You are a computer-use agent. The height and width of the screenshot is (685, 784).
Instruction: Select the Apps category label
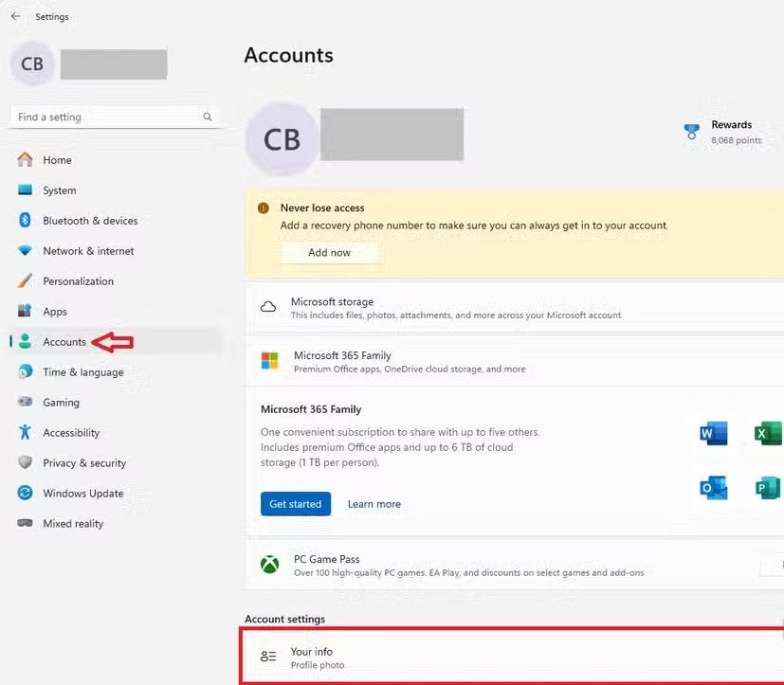click(x=55, y=312)
